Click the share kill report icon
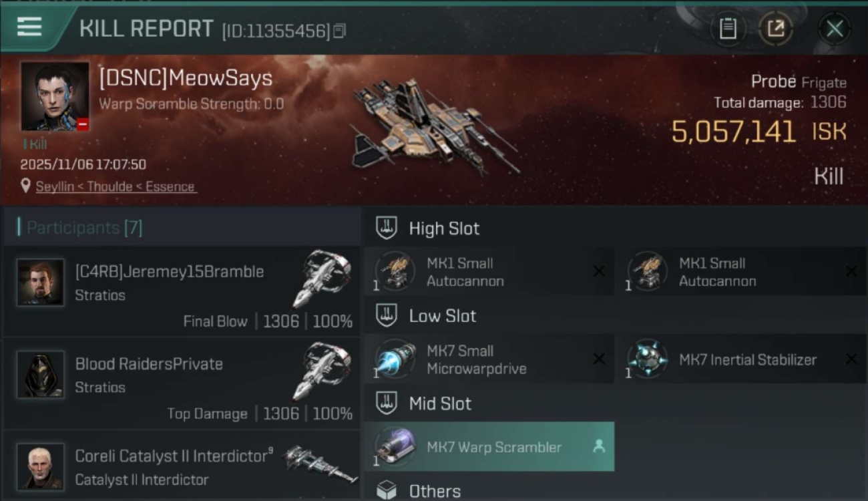The height and width of the screenshot is (501, 868). click(775, 29)
